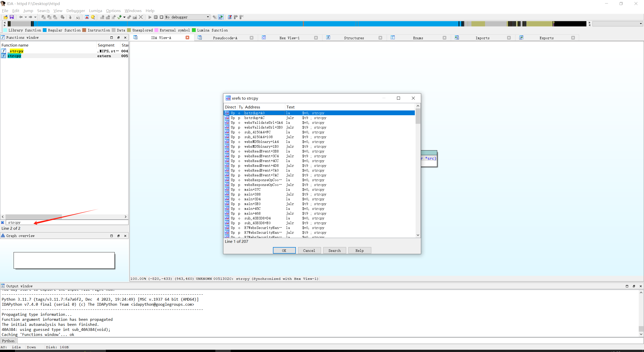Click the Search button in xrefs dialog
The height and width of the screenshot is (352, 644).
(334, 250)
